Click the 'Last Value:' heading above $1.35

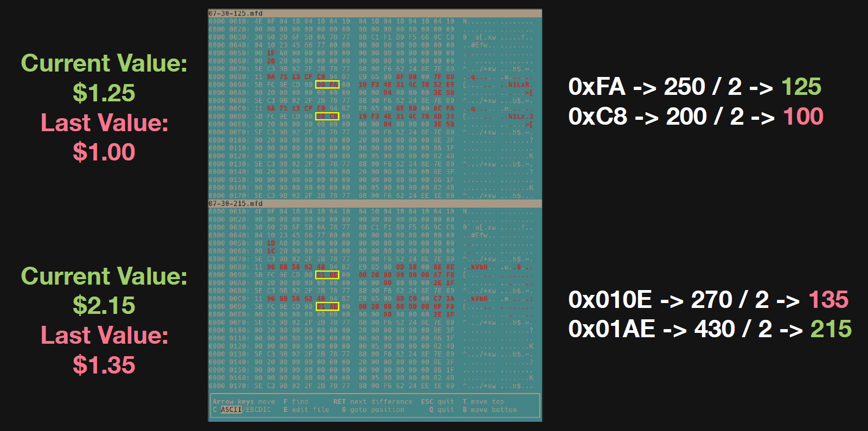(x=105, y=335)
